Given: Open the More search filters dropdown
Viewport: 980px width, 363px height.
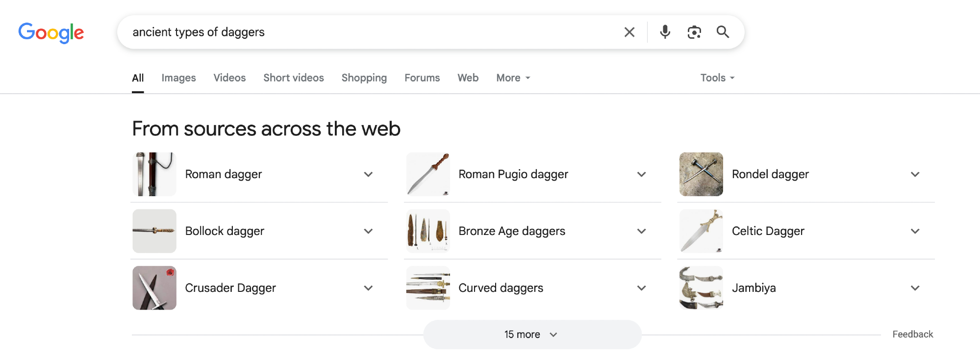Looking at the screenshot, I should click(513, 78).
